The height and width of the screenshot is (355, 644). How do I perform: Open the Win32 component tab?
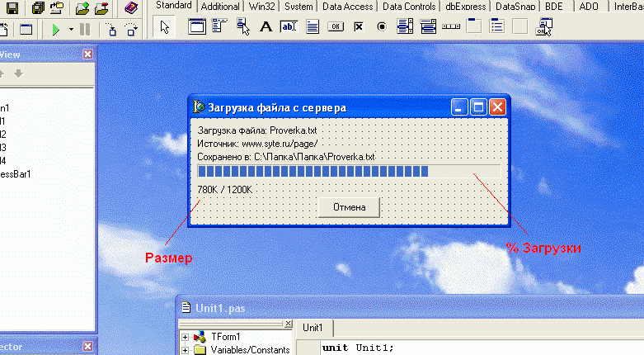point(261,6)
